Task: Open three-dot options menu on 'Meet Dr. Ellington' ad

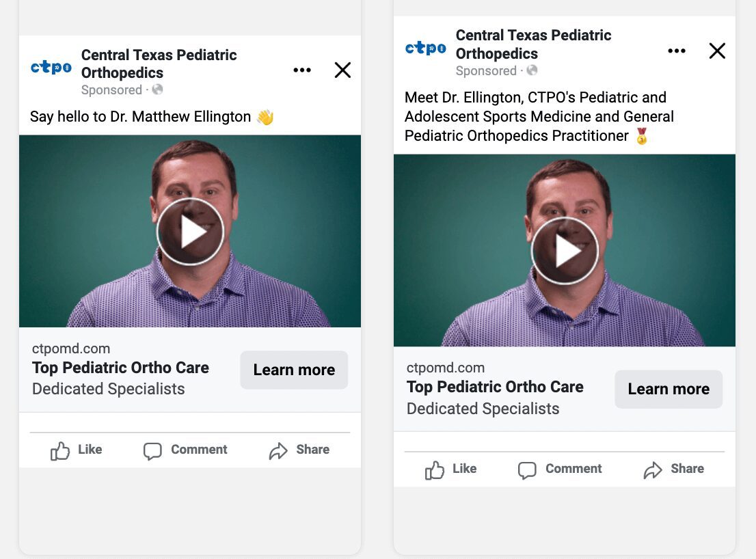Action: (676, 51)
